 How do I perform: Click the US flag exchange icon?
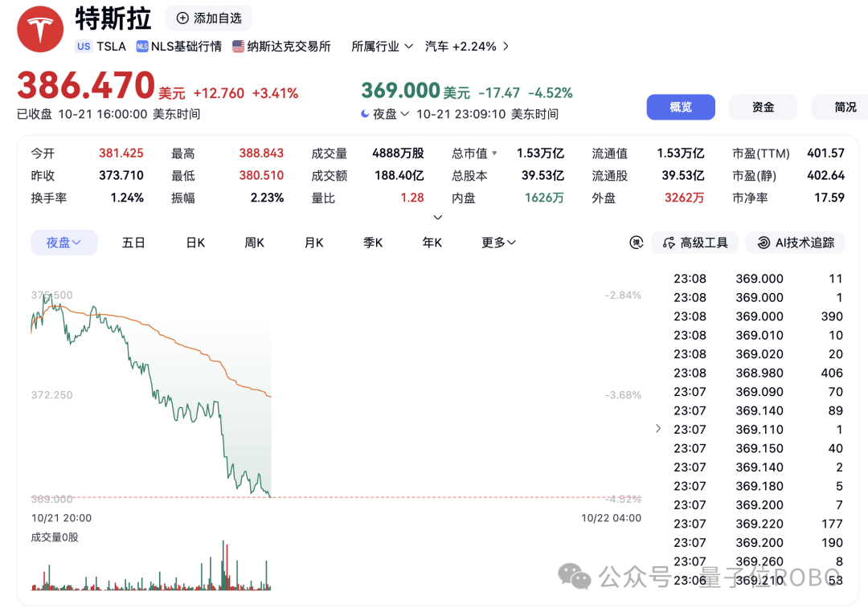click(x=238, y=47)
